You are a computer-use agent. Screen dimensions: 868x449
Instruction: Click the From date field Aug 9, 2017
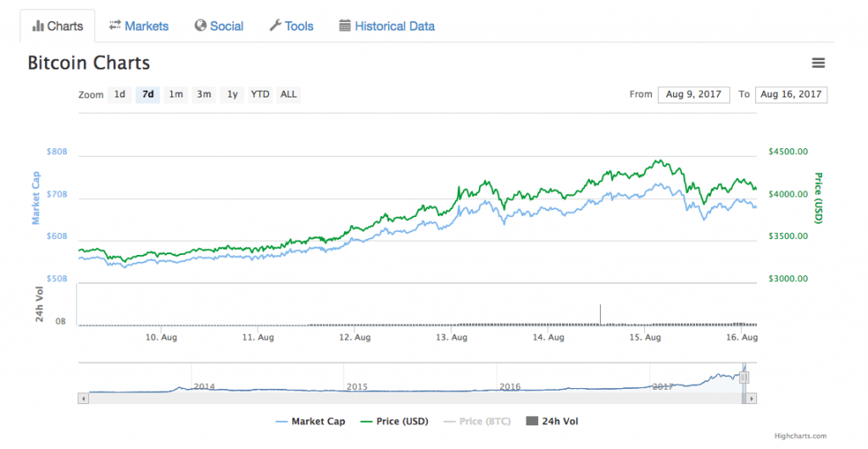pos(693,95)
